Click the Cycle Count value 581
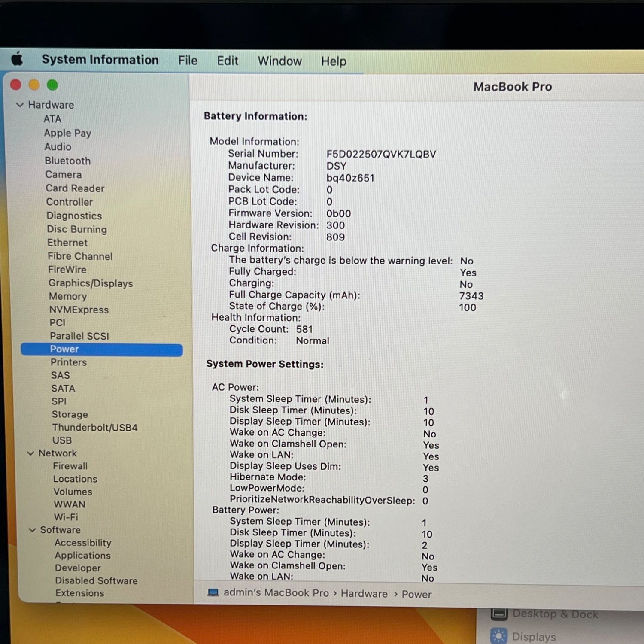 [304, 329]
